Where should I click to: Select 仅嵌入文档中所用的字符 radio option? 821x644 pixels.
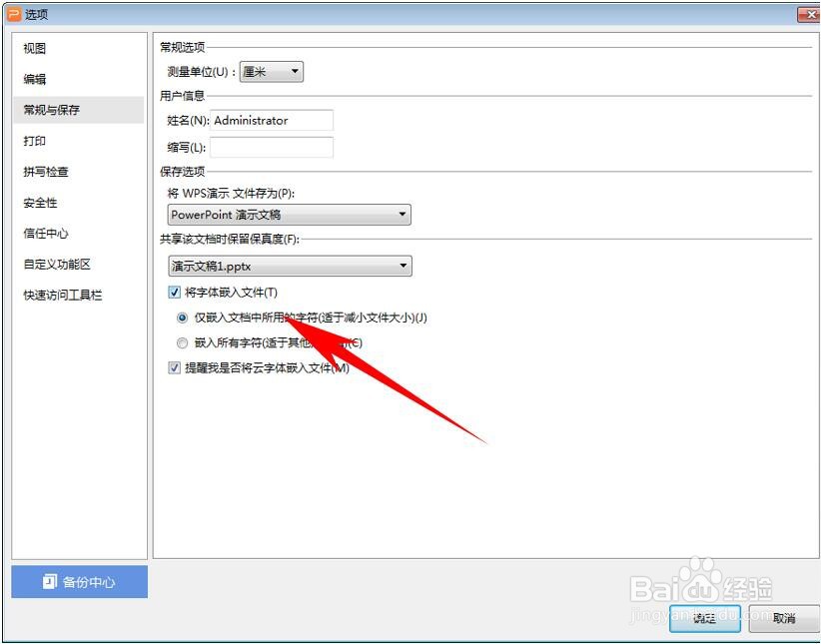(x=182, y=318)
